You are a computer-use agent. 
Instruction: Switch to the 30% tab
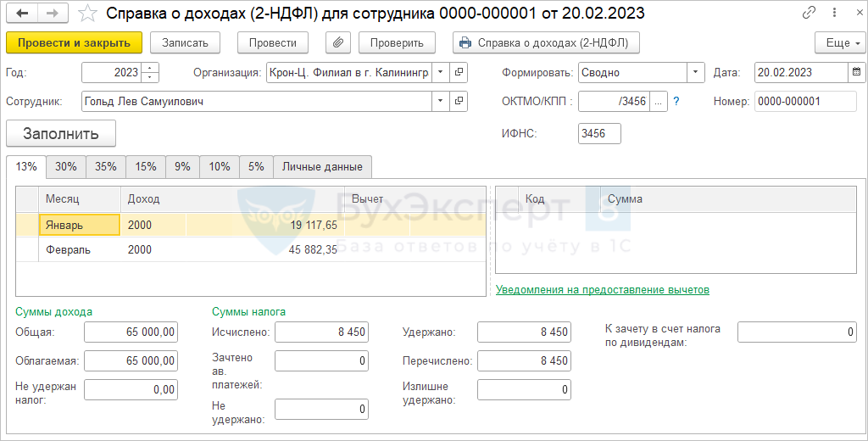(66, 167)
